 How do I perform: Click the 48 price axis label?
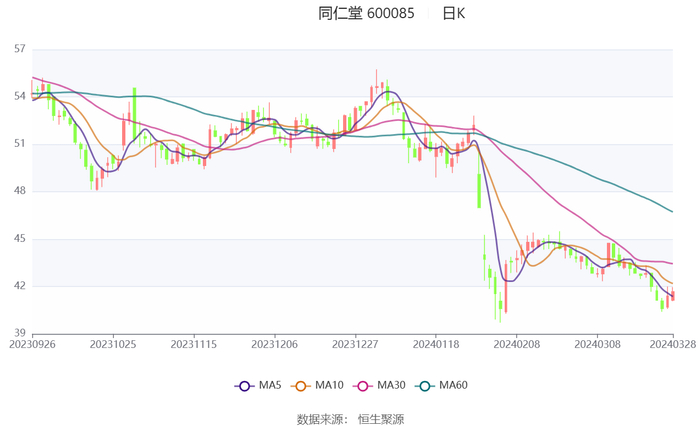coord(19,191)
